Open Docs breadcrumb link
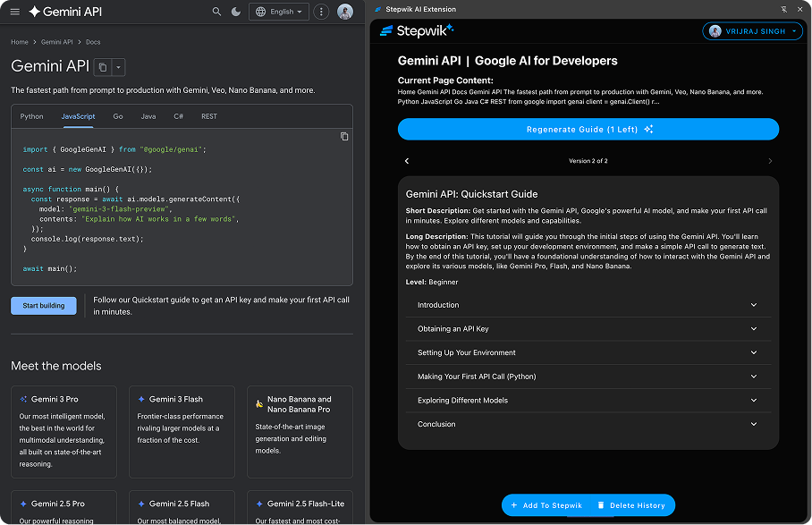Viewport: 812px width, 525px height. tap(93, 42)
